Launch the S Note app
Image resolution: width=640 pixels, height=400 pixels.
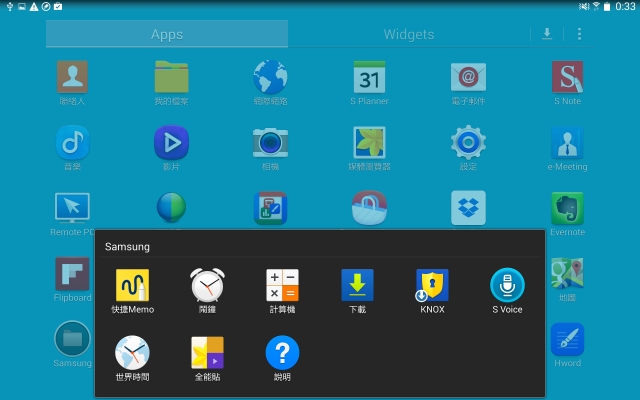[567, 77]
